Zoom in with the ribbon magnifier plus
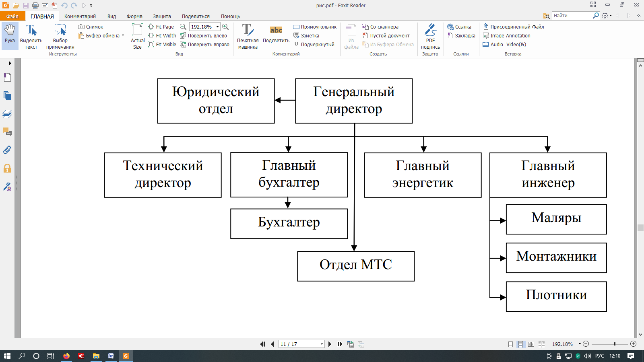644x362 pixels. pyautogui.click(x=225, y=27)
